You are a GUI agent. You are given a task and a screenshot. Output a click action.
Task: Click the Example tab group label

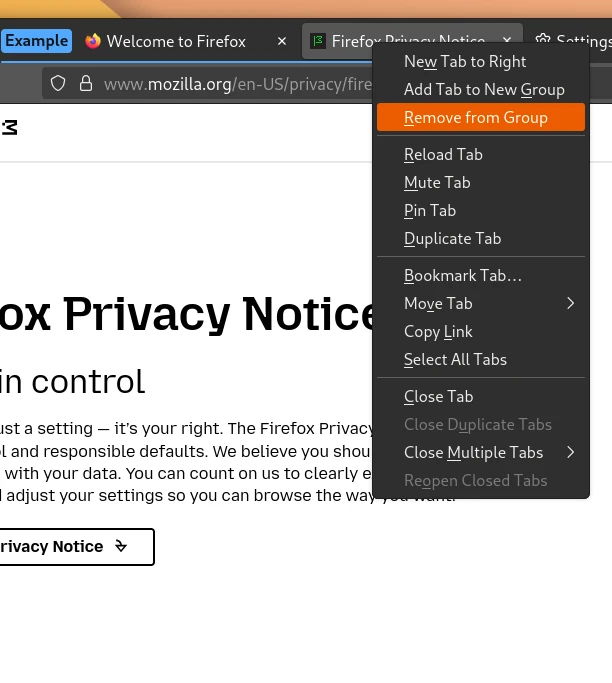click(x=36, y=41)
